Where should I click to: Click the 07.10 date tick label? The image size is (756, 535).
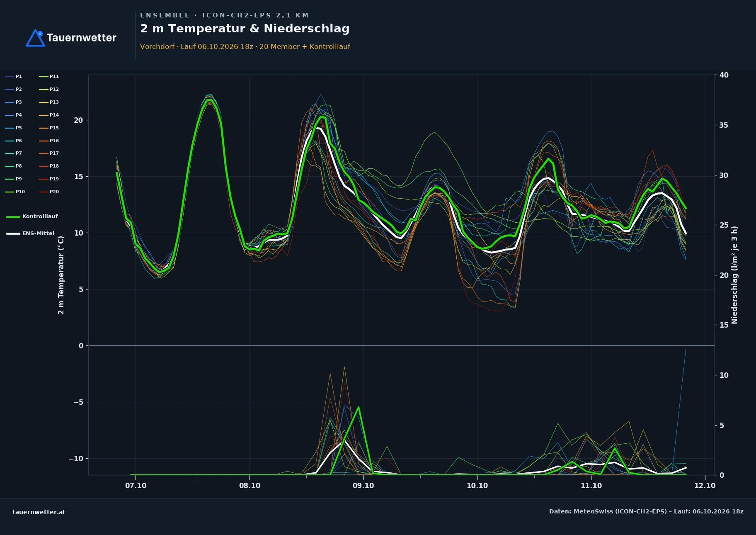coord(136,486)
